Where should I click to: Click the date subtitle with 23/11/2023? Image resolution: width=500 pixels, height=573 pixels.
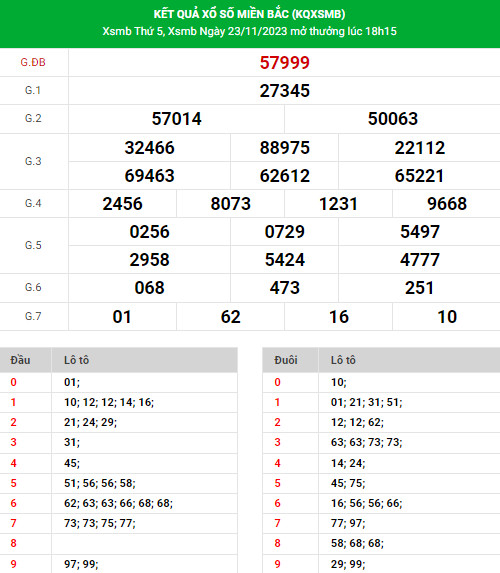pos(249,31)
